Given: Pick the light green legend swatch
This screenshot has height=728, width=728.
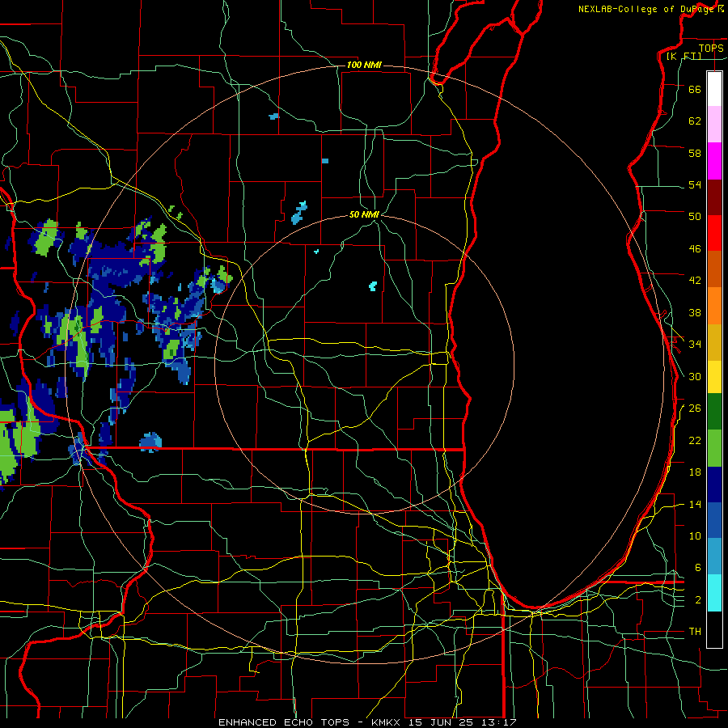Looking at the screenshot, I should [x=714, y=448].
